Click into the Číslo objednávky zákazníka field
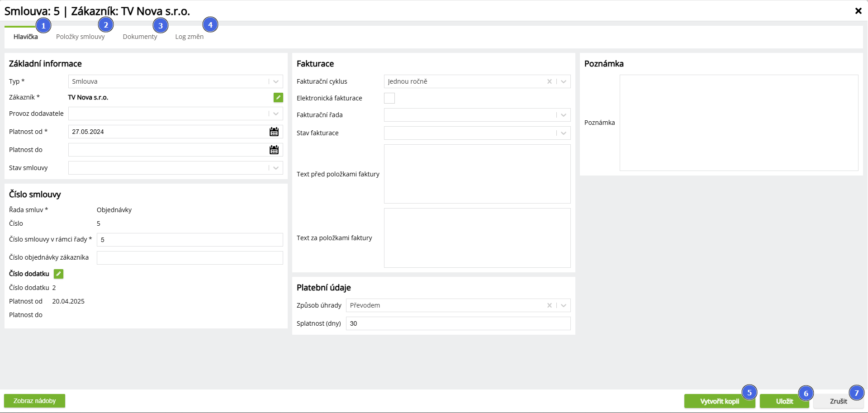 coord(190,258)
